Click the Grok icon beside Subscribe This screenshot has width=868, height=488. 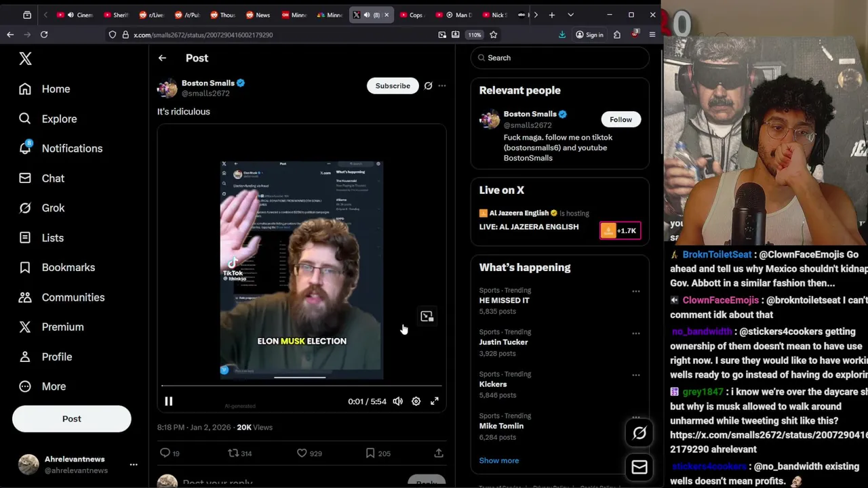point(428,86)
